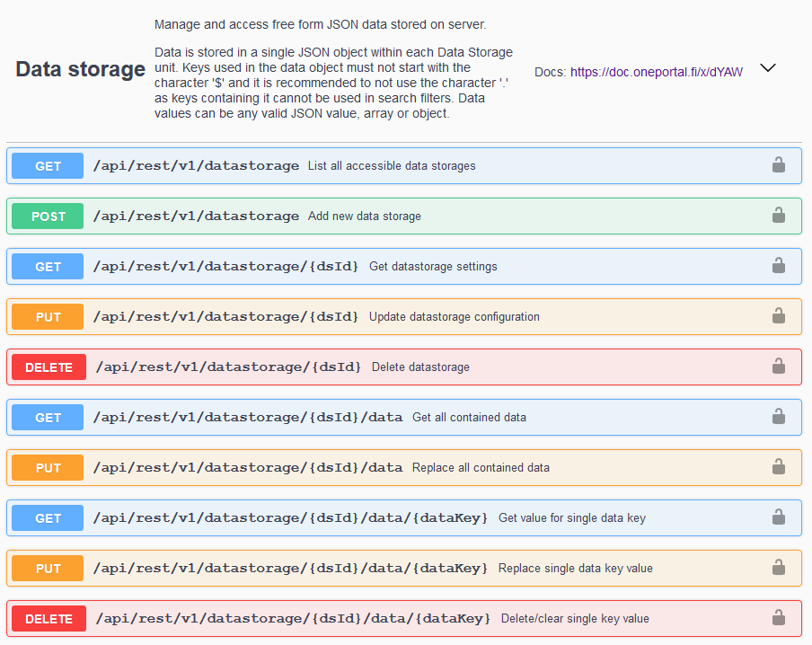The image size is (812, 645).
Task: Click lock icon on List all accessible data storages row
Action: 778,165
